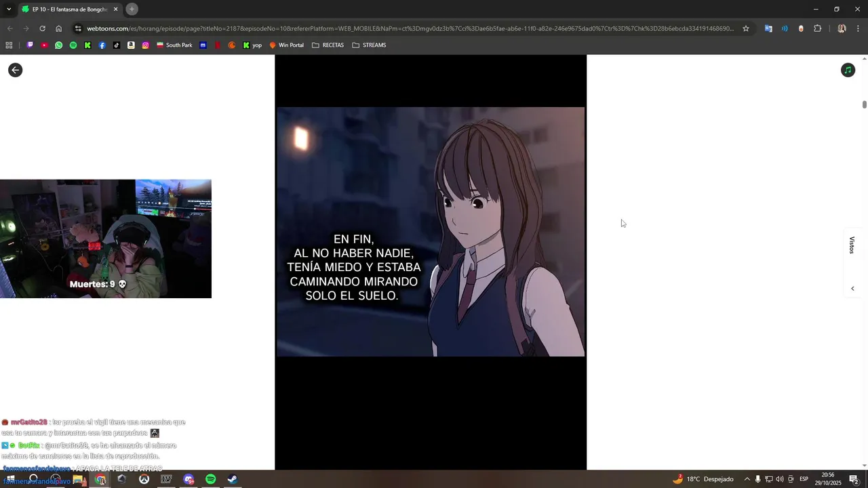The image size is (868, 488).
Task: Click the browser forward navigation arrow
Action: (x=26, y=28)
